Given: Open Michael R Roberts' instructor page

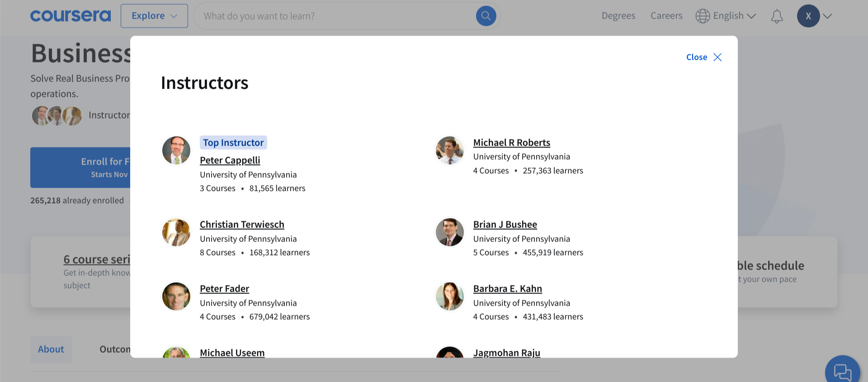Looking at the screenshot, I should tap(511, 143).
